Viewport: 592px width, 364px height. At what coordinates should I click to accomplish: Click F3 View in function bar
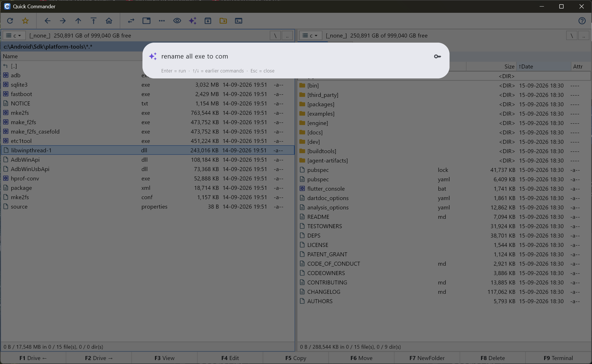pos(165,358)
